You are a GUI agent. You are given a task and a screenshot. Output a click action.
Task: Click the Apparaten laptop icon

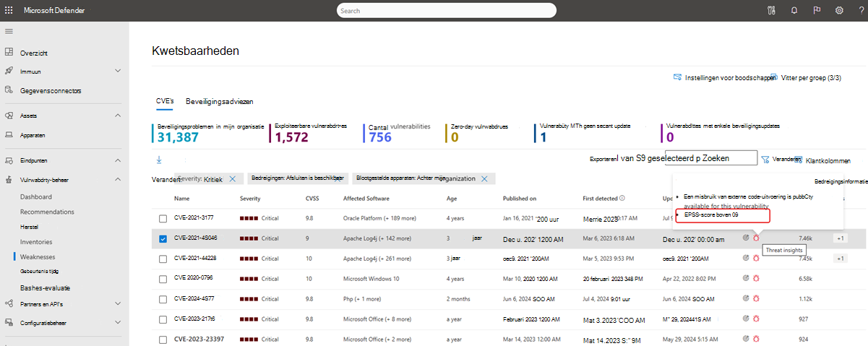click(x=9, y=134)
